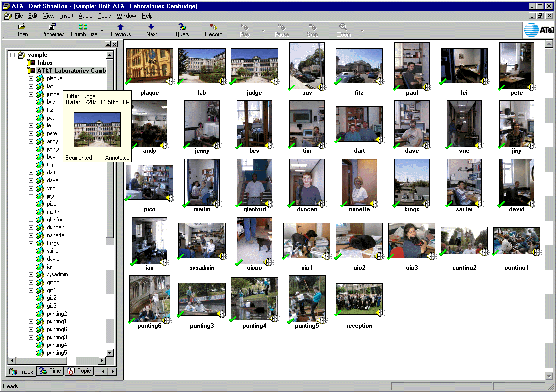The width and height of the screenshot is (556, 392).
Task: Click the speaker icon on the plaque thumbnail
Action: 169,81
